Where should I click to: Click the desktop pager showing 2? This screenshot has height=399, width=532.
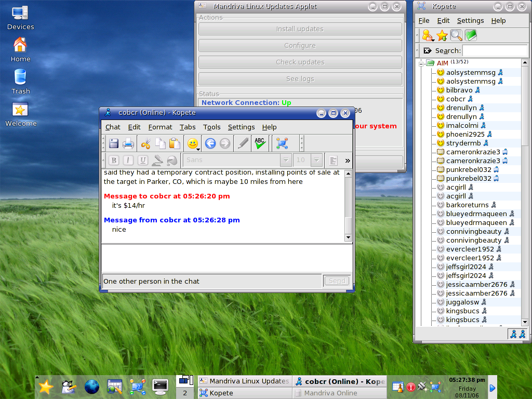coord(185,393)
